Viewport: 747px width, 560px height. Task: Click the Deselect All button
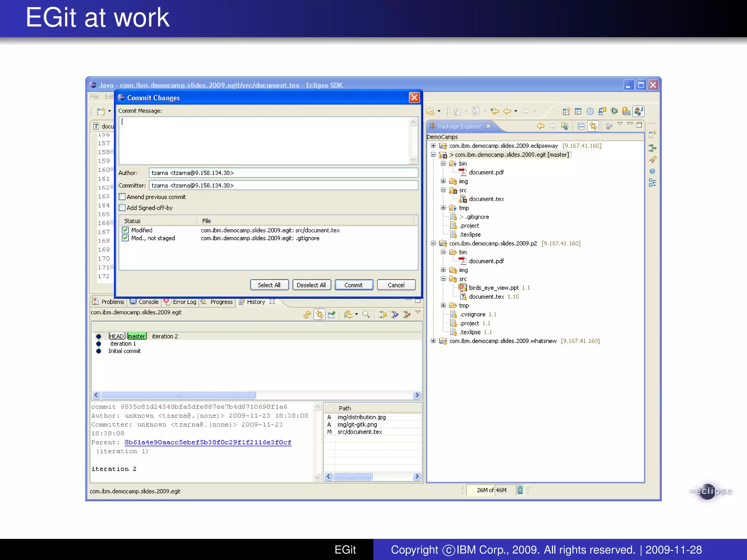point(311,285)
